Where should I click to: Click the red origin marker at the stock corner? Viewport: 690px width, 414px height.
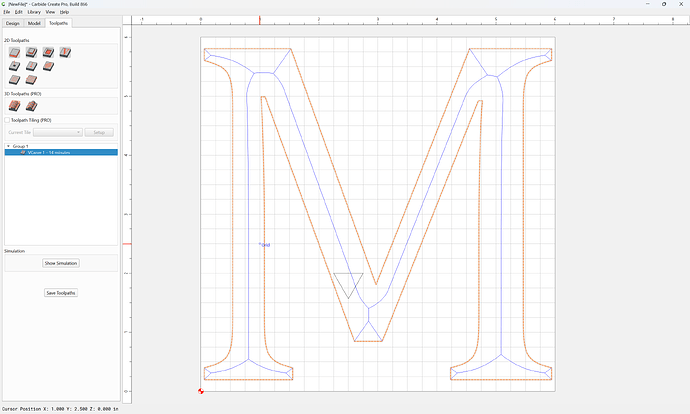[201, 391]
